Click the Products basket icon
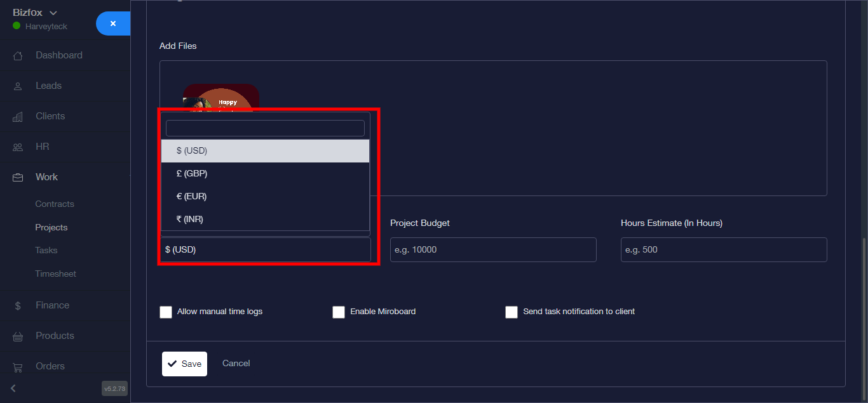Viewport: 868px width, 403px height. pyautogui.click(x=18, y=336)
